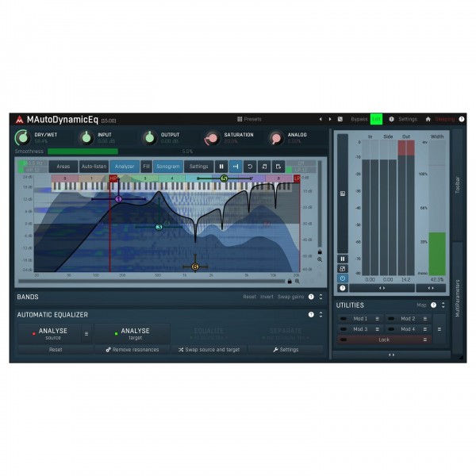Open the Presets grid icon
Image resolution: width=476 pixels, height=476 pixels.
[240, 119]
